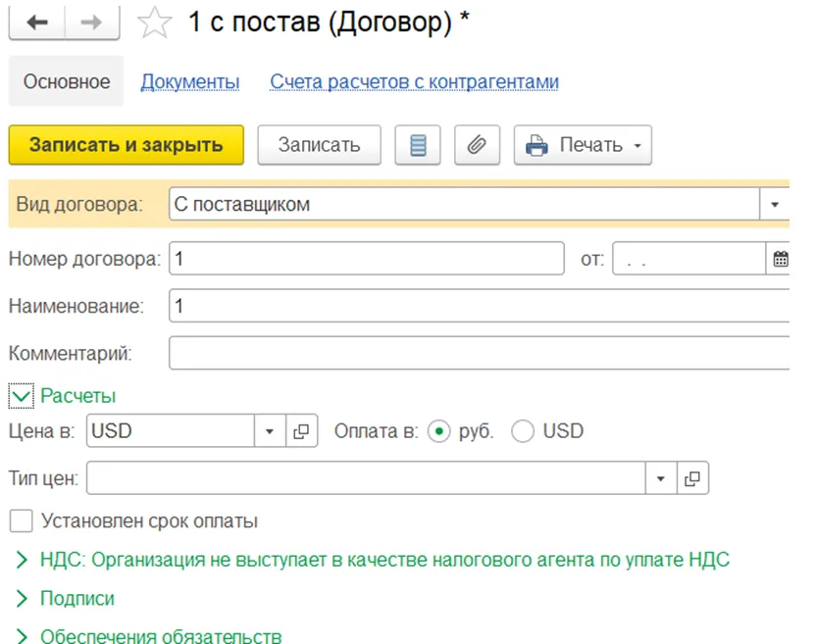Select payment in руб. radio button
This screenshot has width=815, height=644.
coord(440,431)
